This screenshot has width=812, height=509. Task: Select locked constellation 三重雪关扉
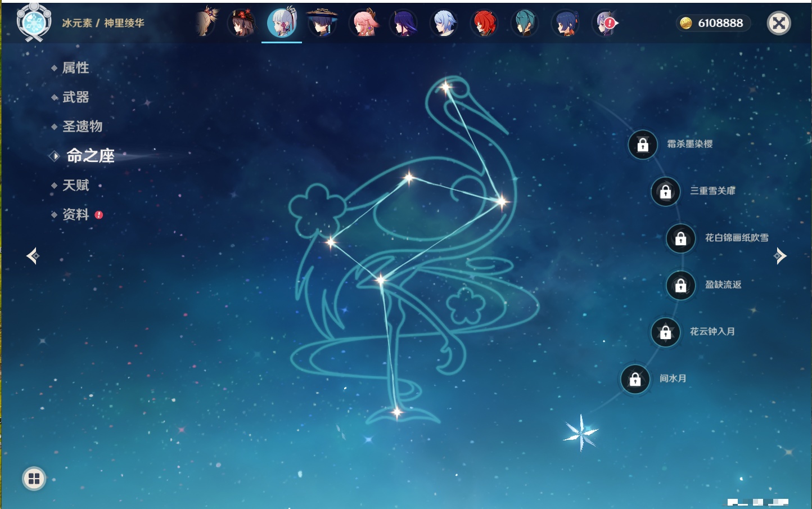pos(666,191)
